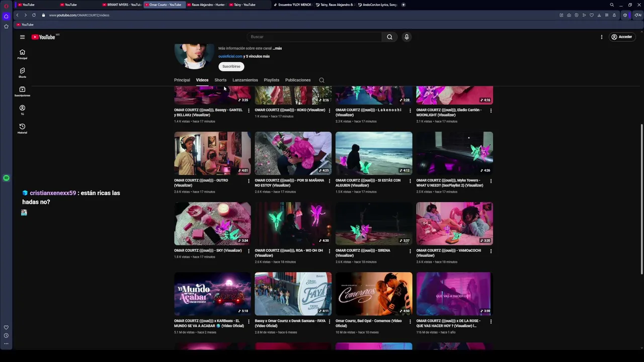
Task: Open the Lakenoshi visualizer title link
Action: 368,112
